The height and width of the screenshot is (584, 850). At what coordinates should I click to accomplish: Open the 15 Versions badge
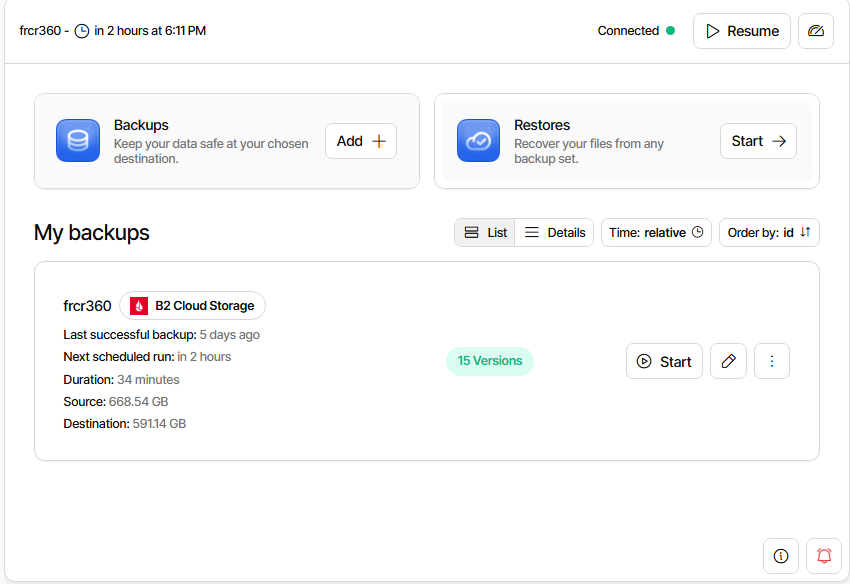(490, 361)
